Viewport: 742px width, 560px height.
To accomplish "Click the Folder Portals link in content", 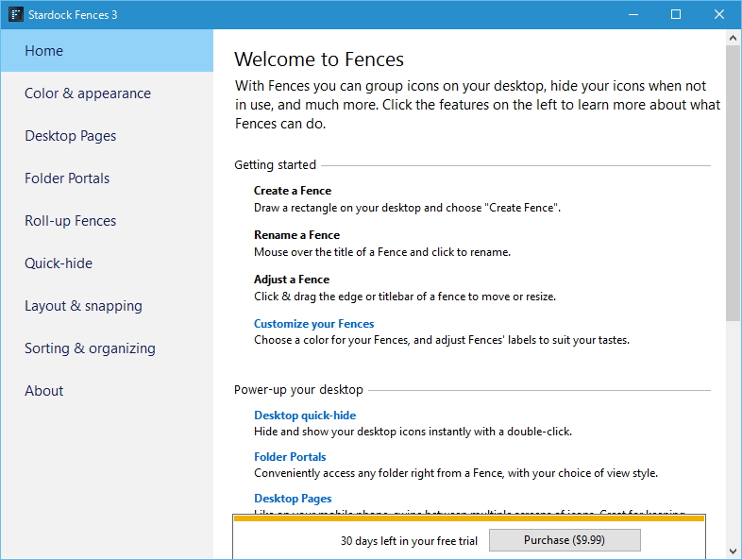I will (x=290, y=457).
